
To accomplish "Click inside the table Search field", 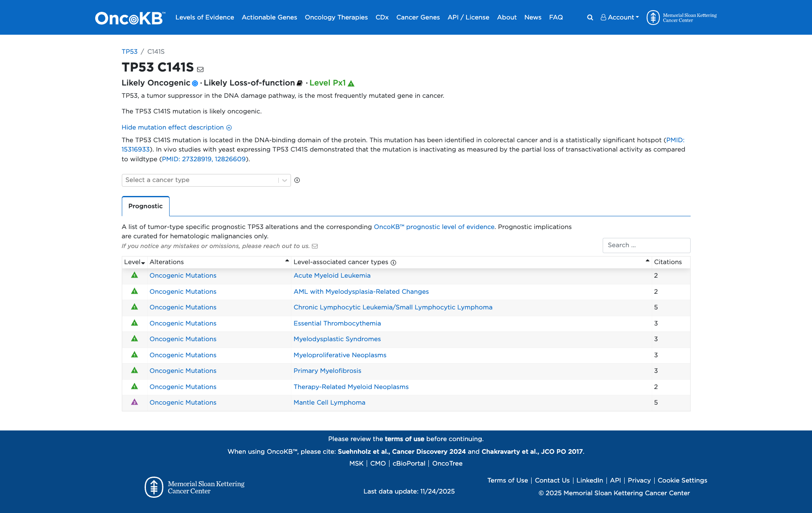I will 646,245.
